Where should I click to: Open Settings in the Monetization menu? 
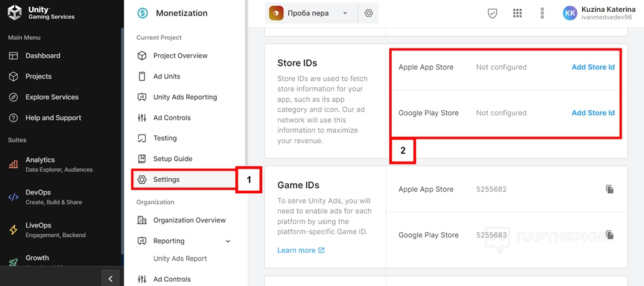[166, 179]
